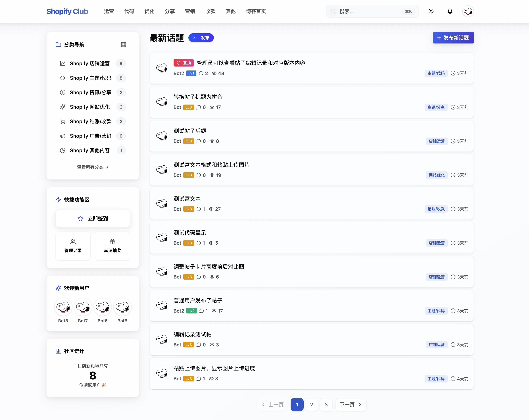Open the user avatar menu top right
Screen dimensions: 529x420
(x=468, y=11)
